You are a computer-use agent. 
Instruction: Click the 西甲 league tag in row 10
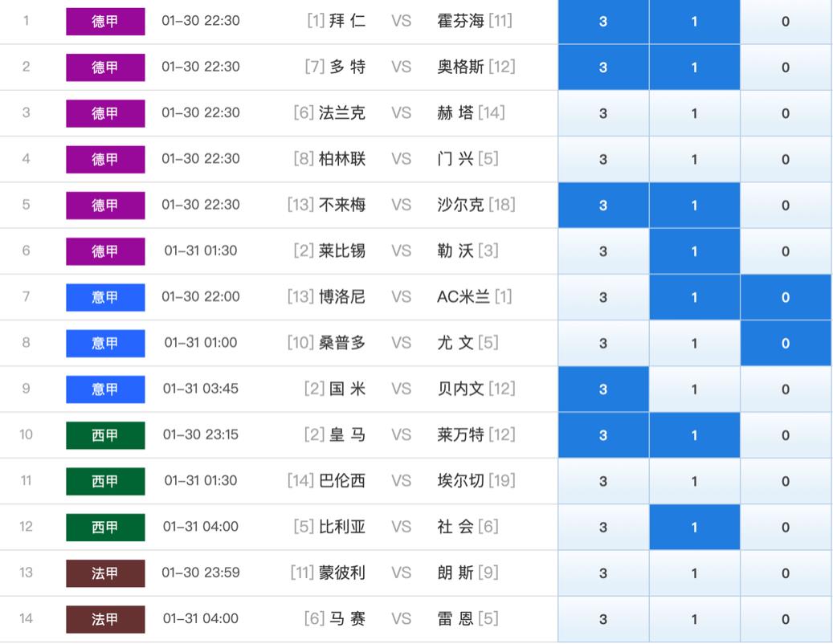[x=105, y=435]
